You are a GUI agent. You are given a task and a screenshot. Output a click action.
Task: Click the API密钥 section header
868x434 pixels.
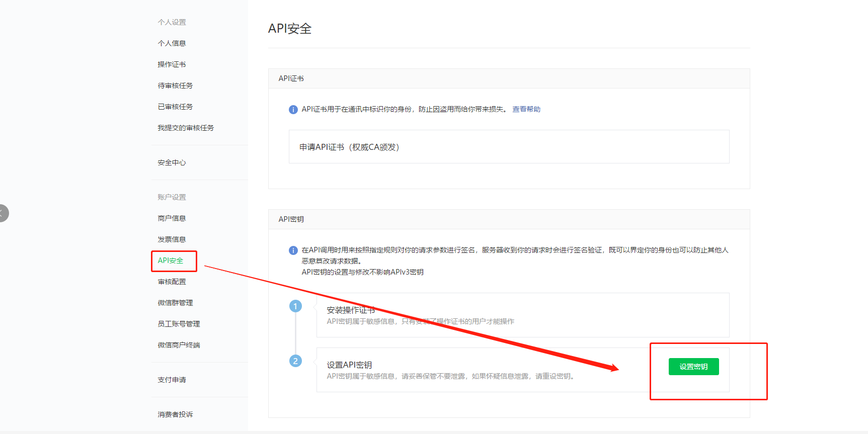(509, 219)
